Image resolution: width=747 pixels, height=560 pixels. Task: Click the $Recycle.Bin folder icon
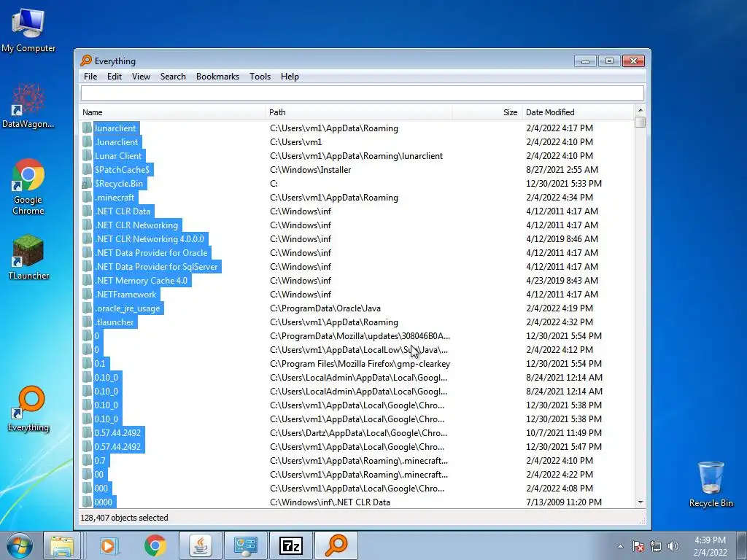[x=88, y=184]
